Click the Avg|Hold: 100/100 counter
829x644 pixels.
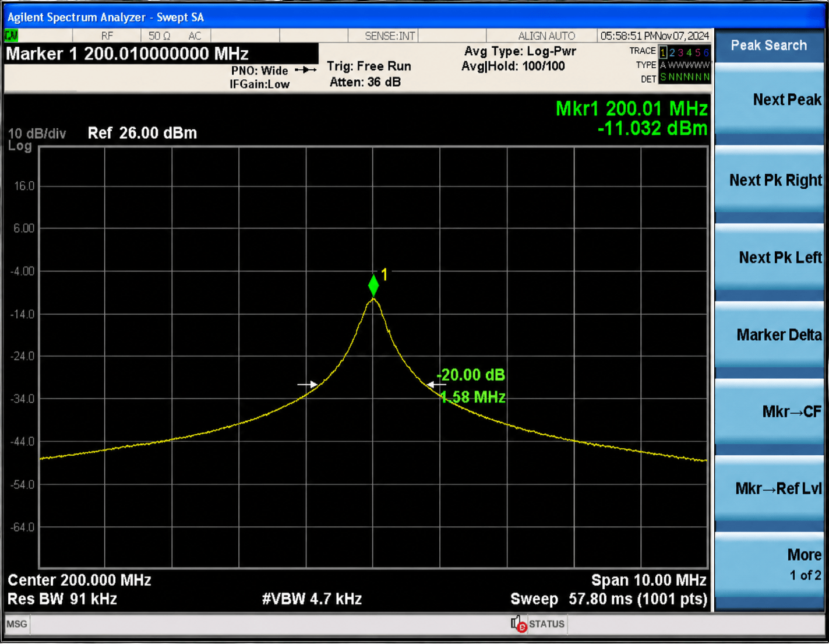(x=513, y=66)
